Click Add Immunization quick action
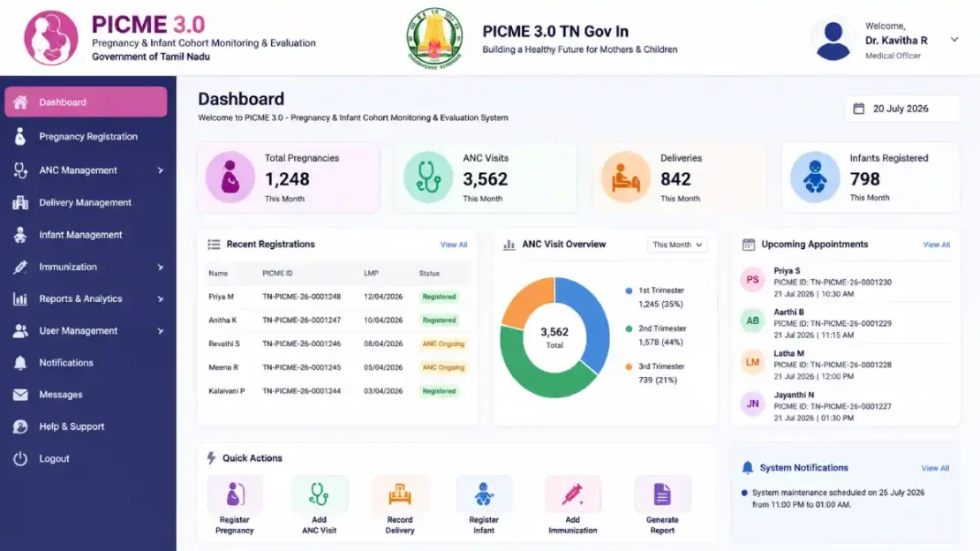The height and width of the screenshot is (551, 980). 572,505
